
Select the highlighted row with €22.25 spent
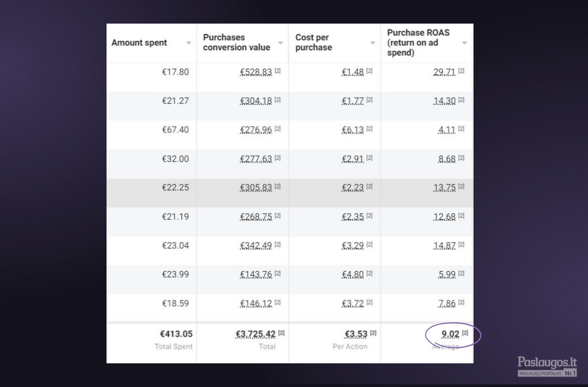(290, 193)
